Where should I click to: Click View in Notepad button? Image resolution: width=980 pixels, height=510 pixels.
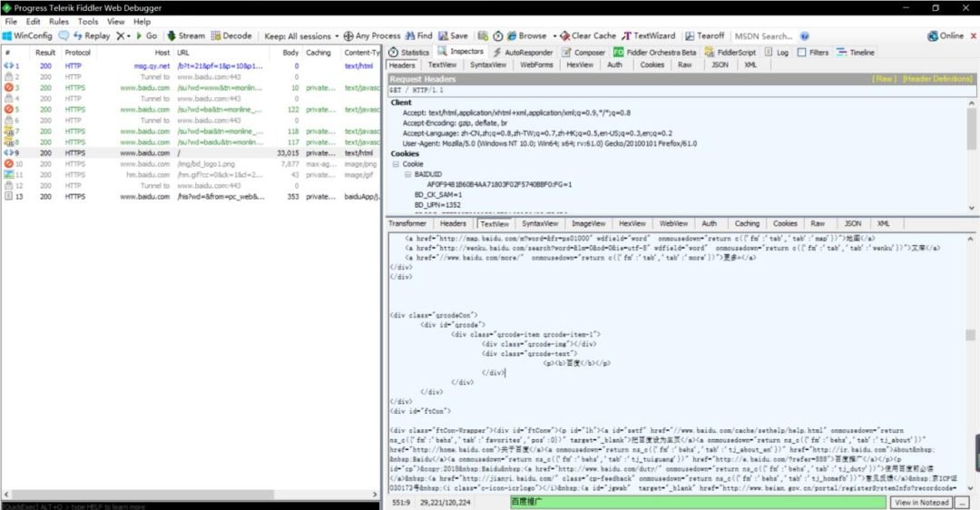pyautogui.click(x=922, y=503)
